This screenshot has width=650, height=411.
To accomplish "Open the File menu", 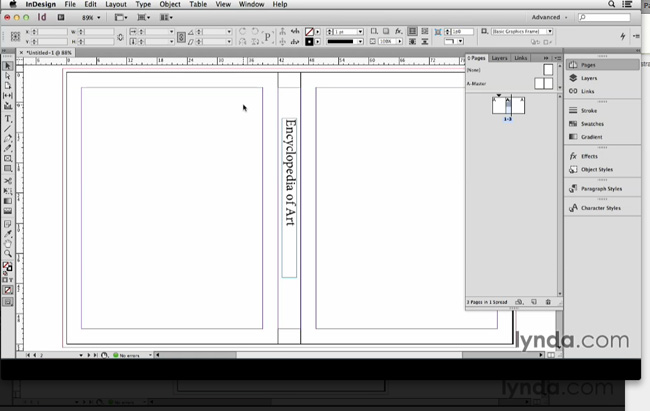I will pos(70,4).
